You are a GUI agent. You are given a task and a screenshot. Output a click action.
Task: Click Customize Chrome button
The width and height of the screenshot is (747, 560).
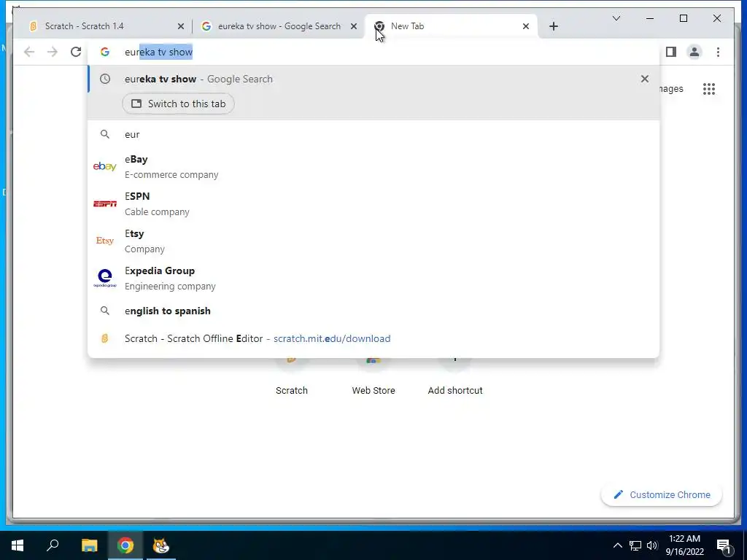(x=662, y=495)
